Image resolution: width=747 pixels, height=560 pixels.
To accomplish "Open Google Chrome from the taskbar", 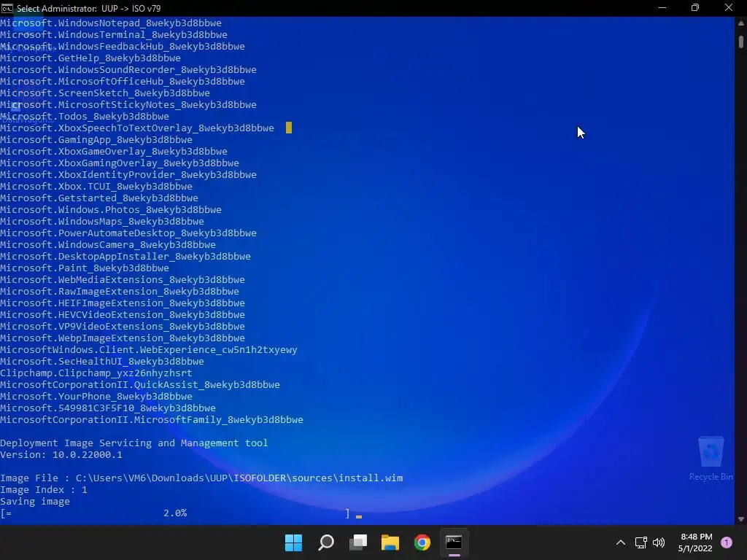I will click(422, 542).
